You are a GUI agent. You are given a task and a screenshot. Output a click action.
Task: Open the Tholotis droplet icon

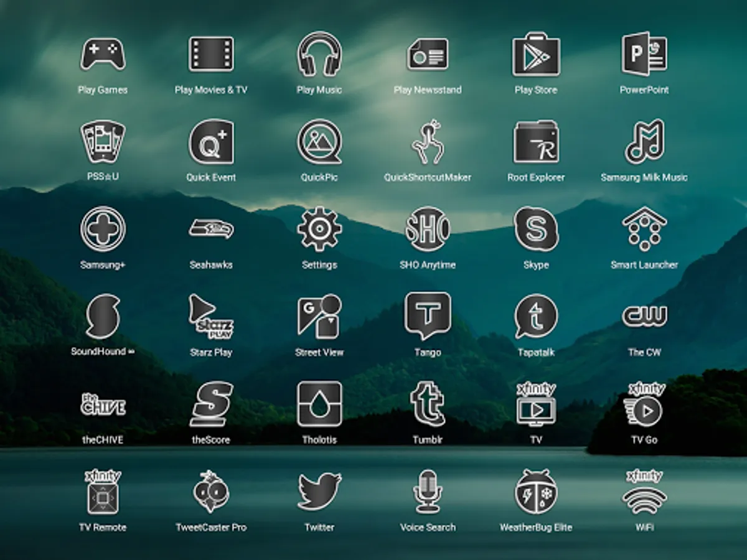319,404
